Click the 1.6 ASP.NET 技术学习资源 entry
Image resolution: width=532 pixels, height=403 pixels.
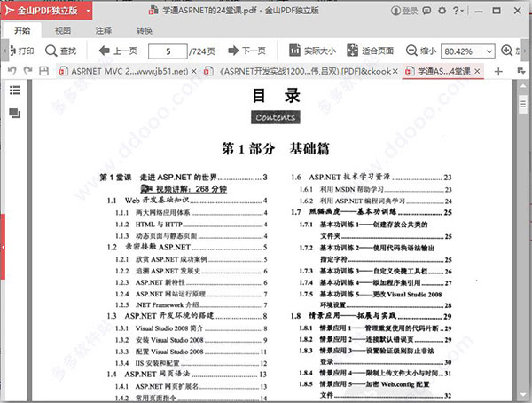coord(372,177)
